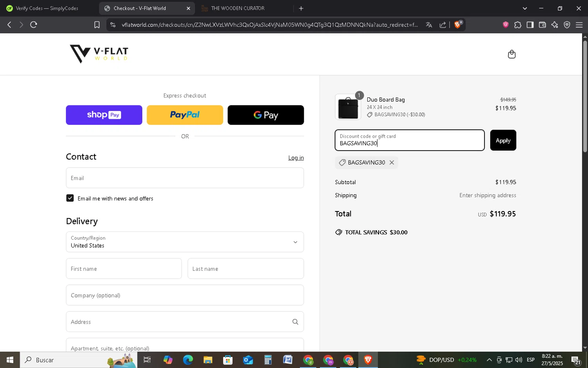The height and width of the screenshot is (368, 588).
Task: Apply the discount code
Action: [x=503, y=140]
